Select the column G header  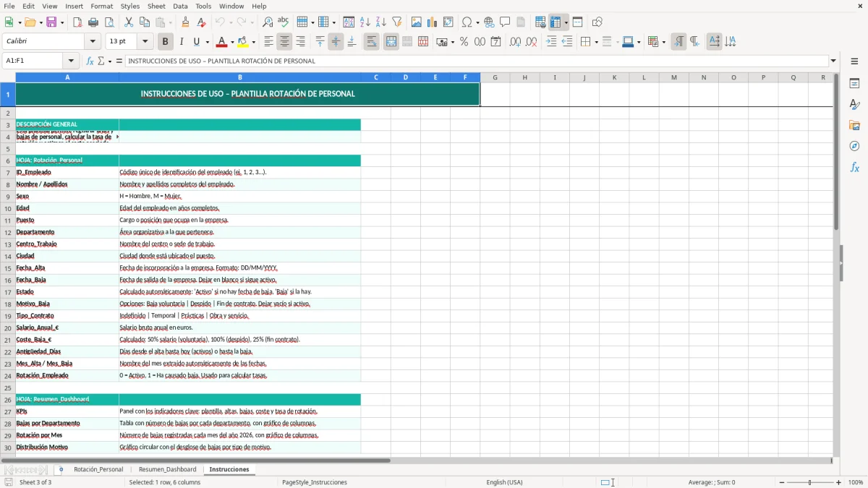pos(495,77)
